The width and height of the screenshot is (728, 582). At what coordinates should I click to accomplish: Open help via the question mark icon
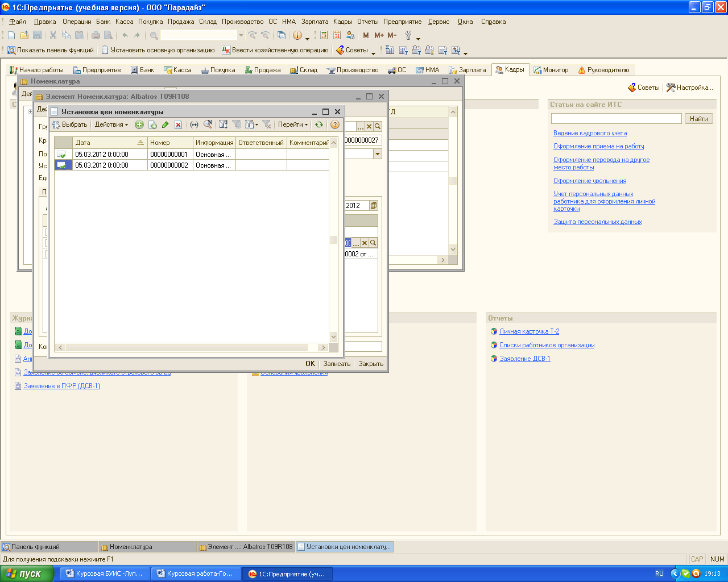click(x=334, y=125)
